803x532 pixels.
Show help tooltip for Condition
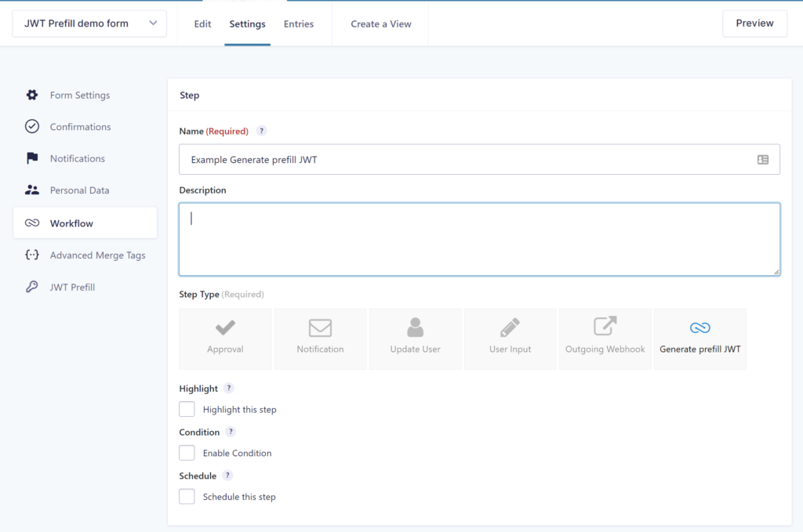231,432
